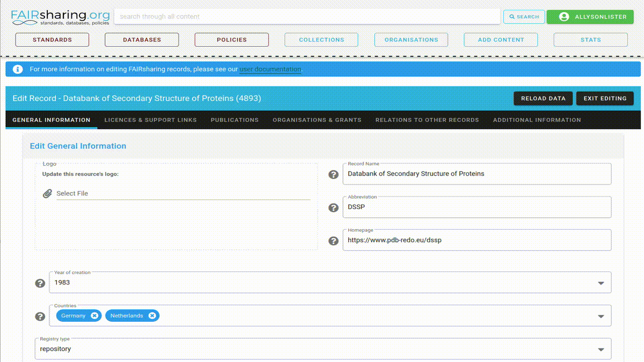Open the Collections page
The width and height of the screenshot is (644, 362).
pyautogui.click(x=321, y=40)
